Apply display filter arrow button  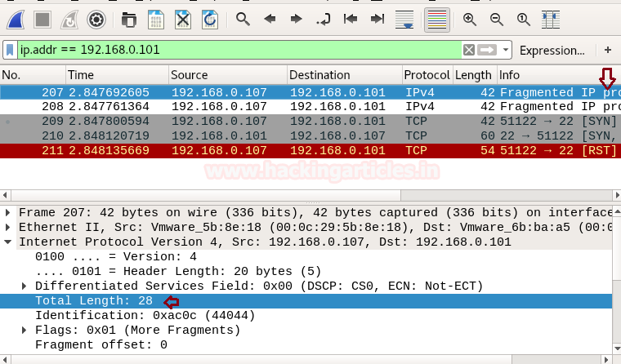point(487,50)
